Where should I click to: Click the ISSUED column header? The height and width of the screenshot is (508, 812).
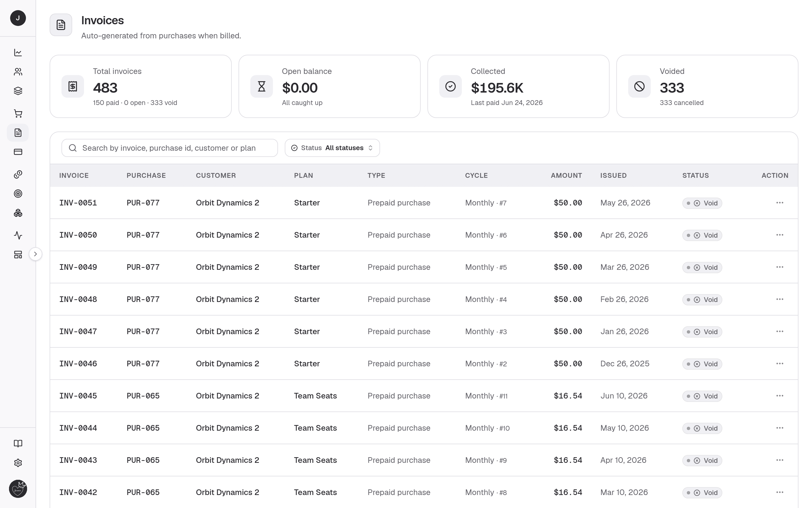coord(613,175)
